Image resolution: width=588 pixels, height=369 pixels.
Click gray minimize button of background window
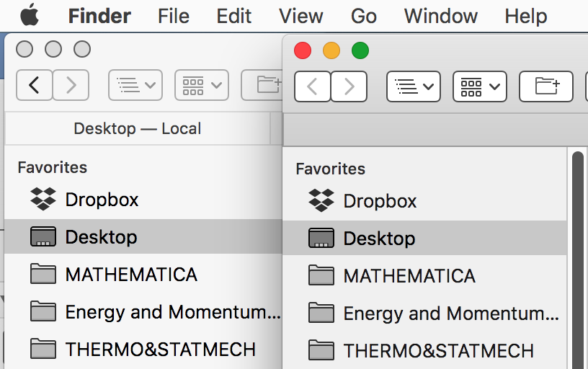53,49
